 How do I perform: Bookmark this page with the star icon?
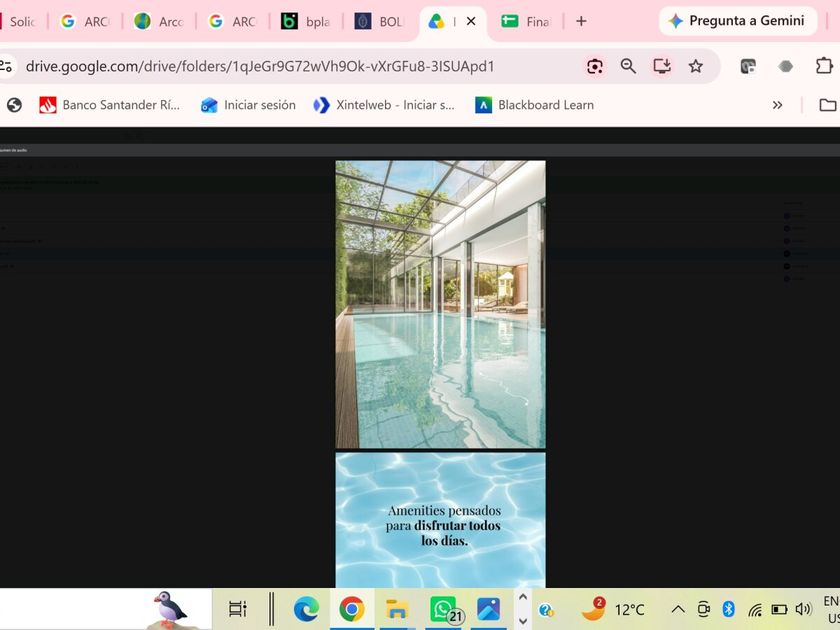[695, 66]
